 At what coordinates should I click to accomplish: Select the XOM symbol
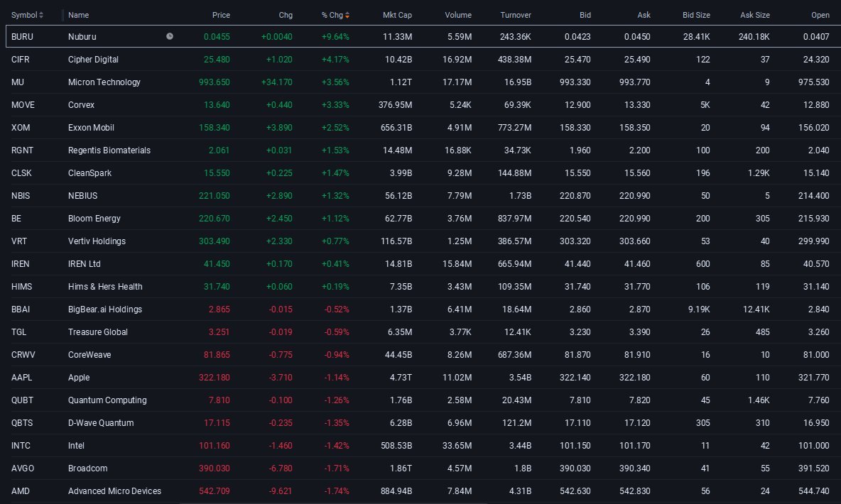click(x=21, y=128)
